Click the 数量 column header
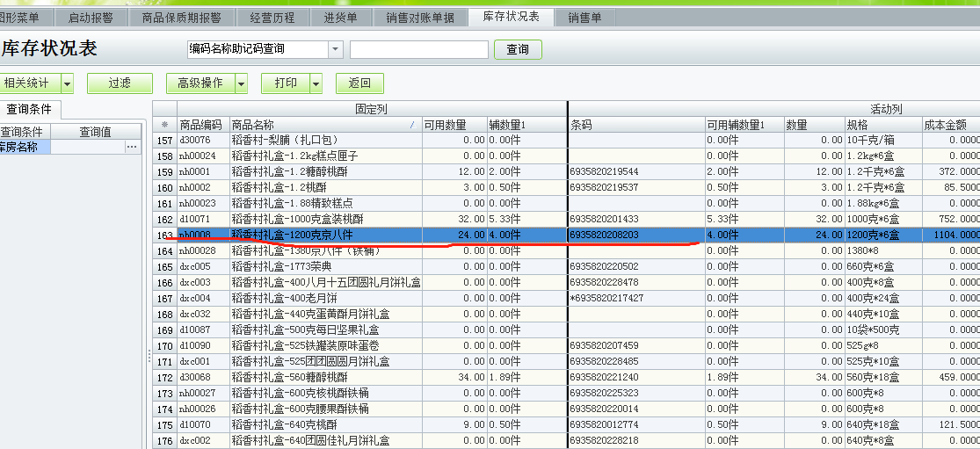 pos(815,125)
